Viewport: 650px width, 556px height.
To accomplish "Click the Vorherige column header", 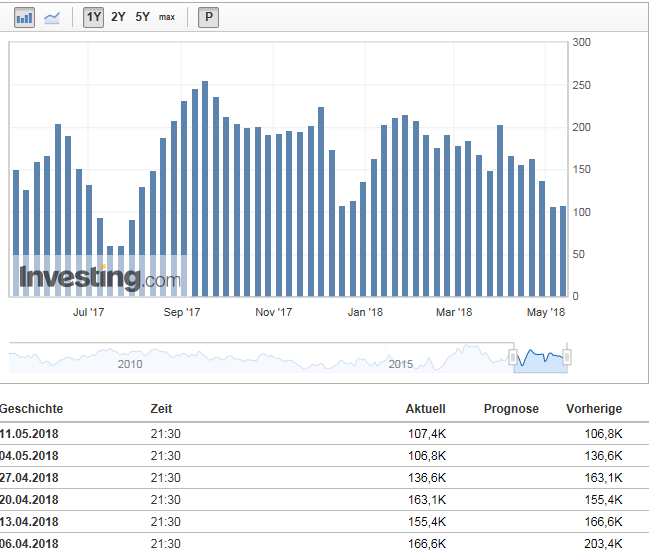I will click(594, 409).
